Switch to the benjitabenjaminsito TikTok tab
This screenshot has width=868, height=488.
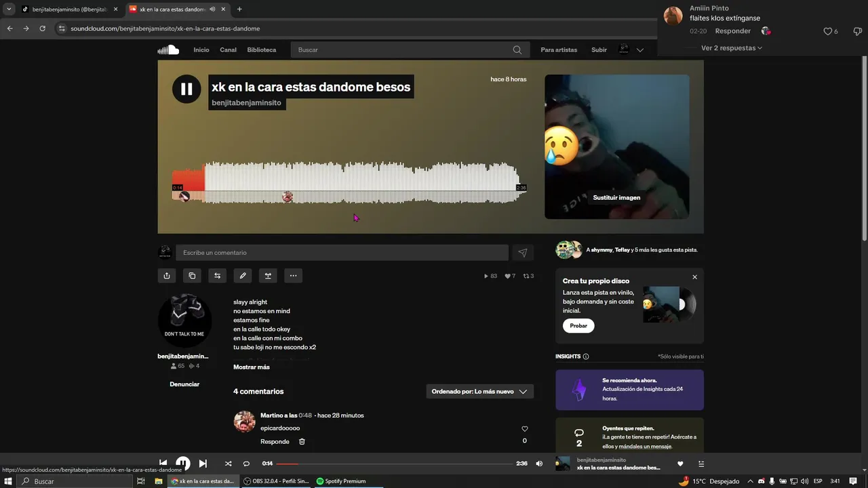coord(70,9)
